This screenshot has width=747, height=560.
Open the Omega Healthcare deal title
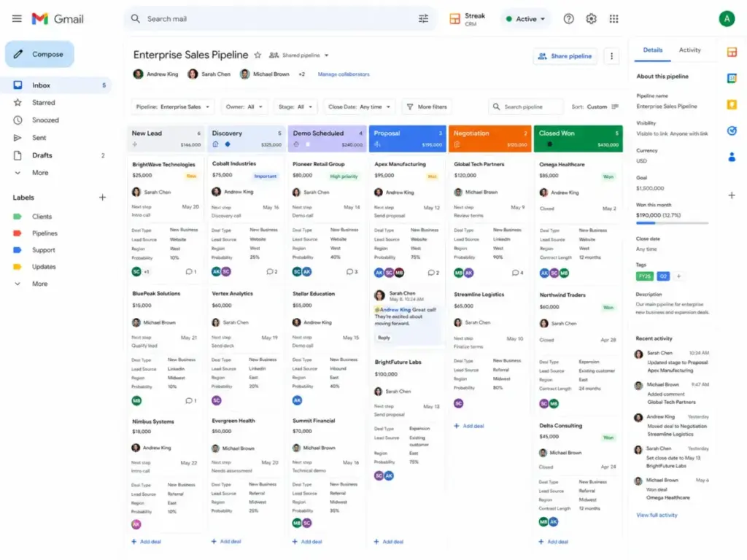562,164
